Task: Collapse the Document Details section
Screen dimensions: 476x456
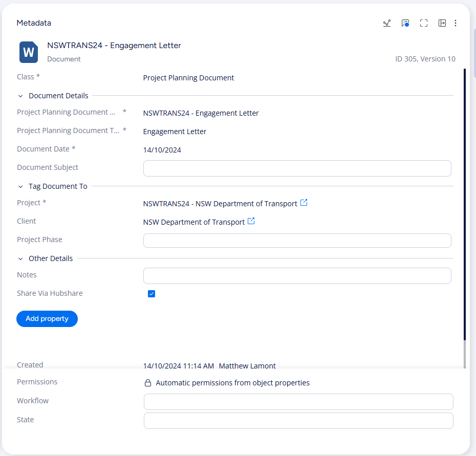Action: (x=20, y=96)
